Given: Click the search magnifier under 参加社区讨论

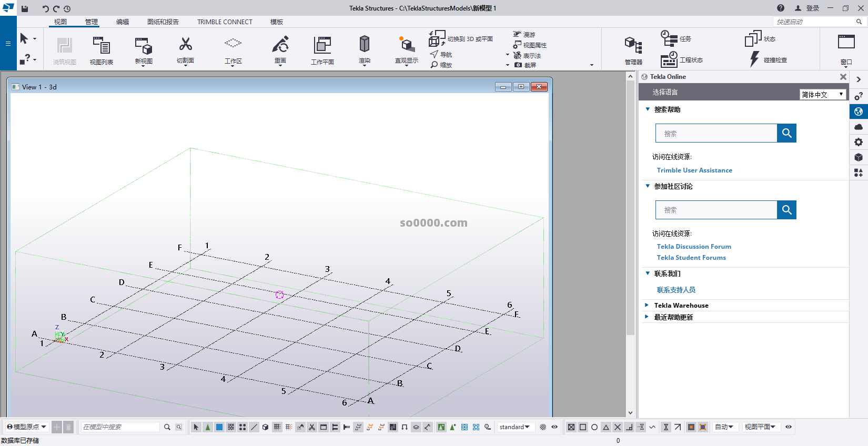Looking at the screenshot, I should click(x=786, y=210).
